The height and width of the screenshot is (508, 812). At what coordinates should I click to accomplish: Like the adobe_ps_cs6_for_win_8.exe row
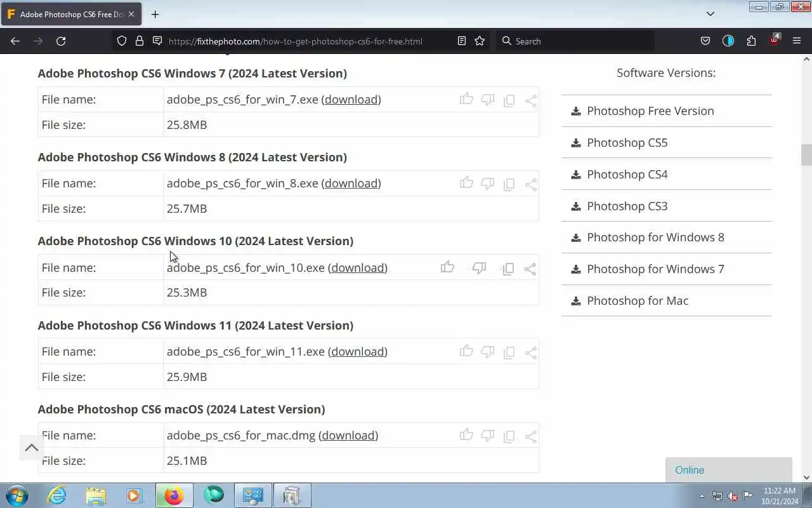[x=466, y=183]
